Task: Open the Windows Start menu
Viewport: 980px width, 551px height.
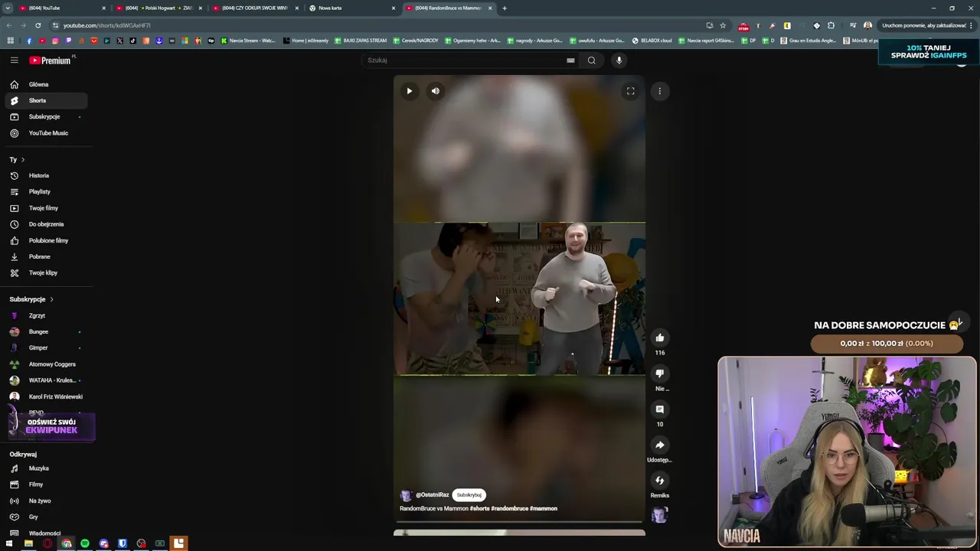Action: pos(9,543)
